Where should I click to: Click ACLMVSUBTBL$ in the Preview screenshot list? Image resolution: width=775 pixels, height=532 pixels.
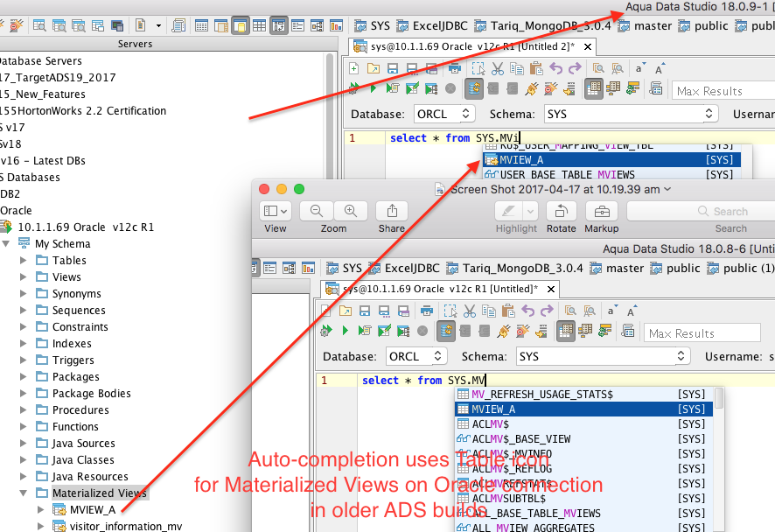tap(583, 498)
